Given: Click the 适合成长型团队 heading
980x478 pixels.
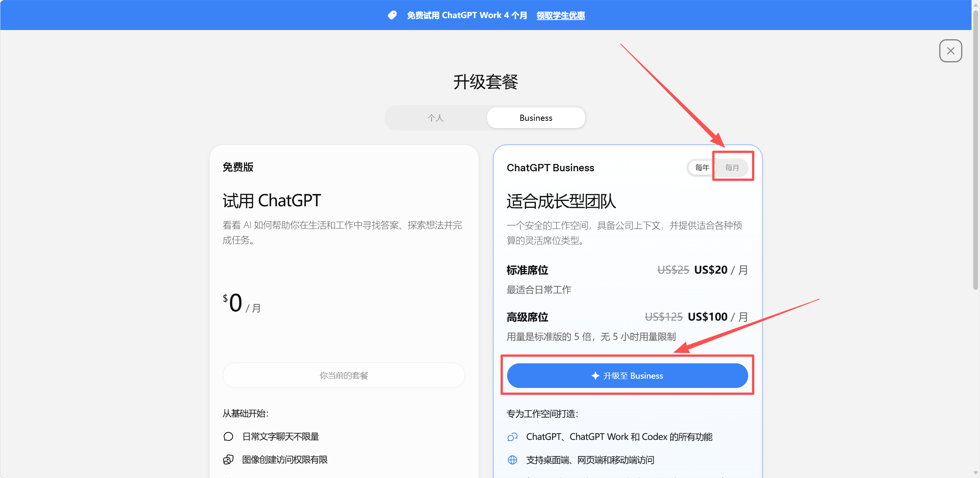Looking at the screenshot, I should click(561, 201).
